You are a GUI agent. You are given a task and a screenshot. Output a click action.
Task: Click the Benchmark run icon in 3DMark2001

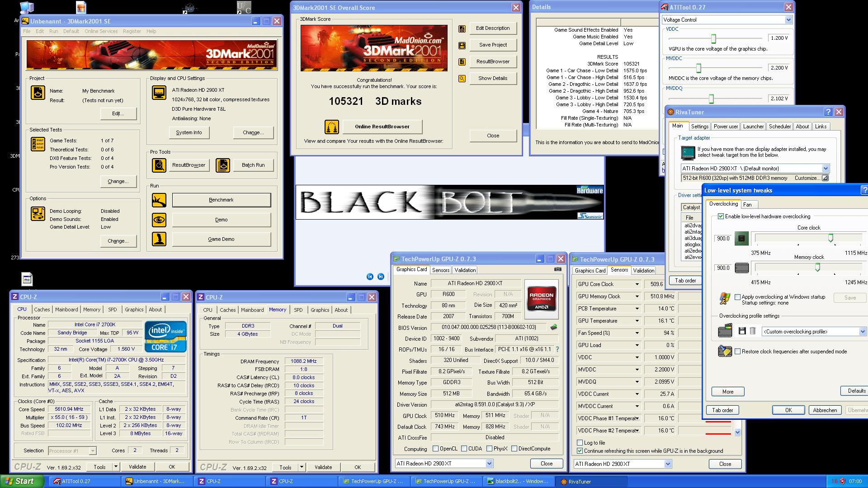159,200
